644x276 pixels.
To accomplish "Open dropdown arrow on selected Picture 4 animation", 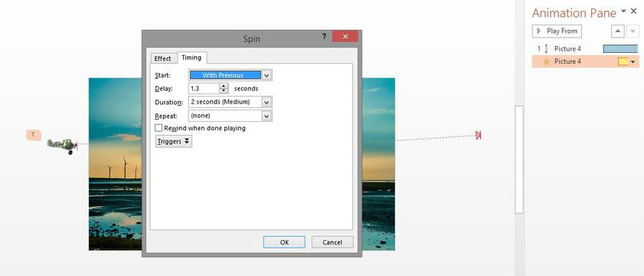I will 633,61.
